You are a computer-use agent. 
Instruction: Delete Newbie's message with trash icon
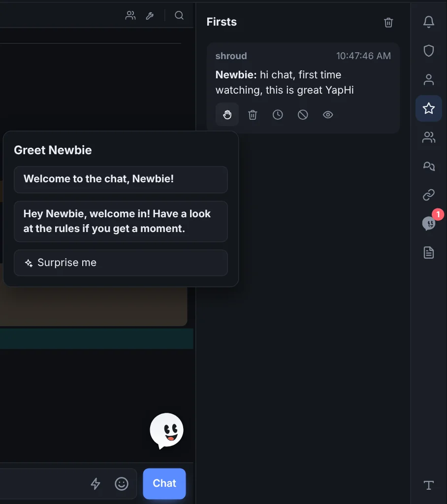point(253,115)
